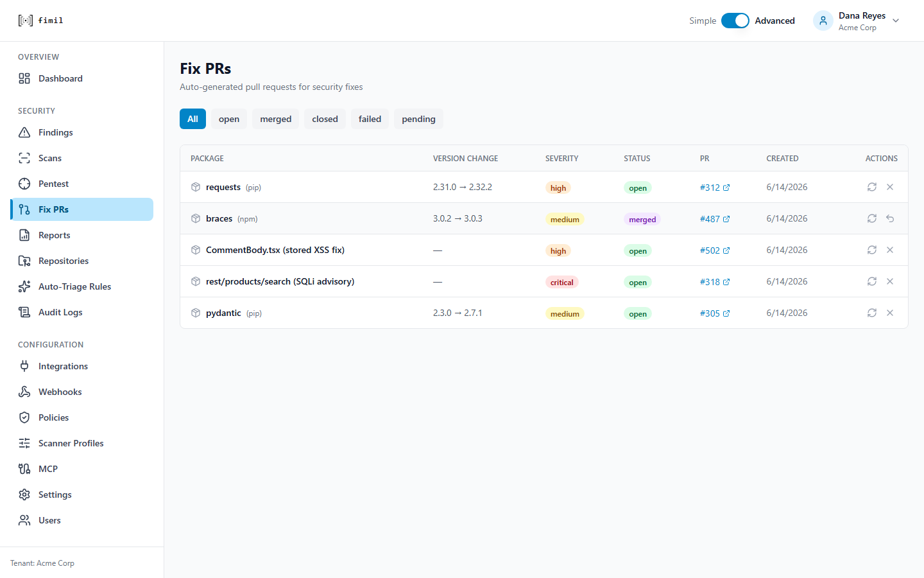Retry the braces fix PR
This screenshot has width=924, height=578.
click(x=872, y=218)
